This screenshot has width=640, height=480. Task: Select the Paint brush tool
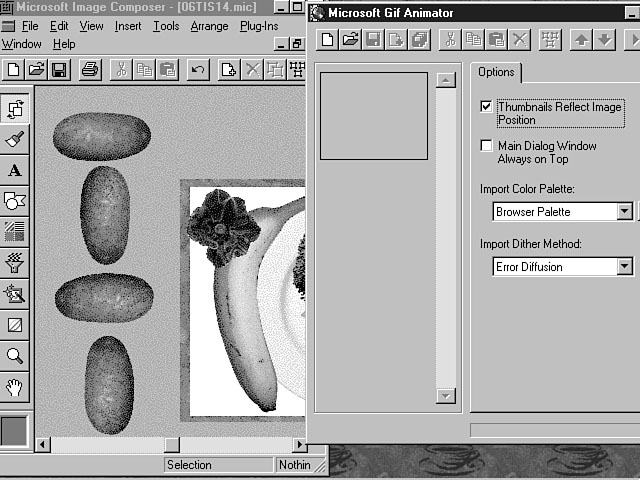pos(15,139)
